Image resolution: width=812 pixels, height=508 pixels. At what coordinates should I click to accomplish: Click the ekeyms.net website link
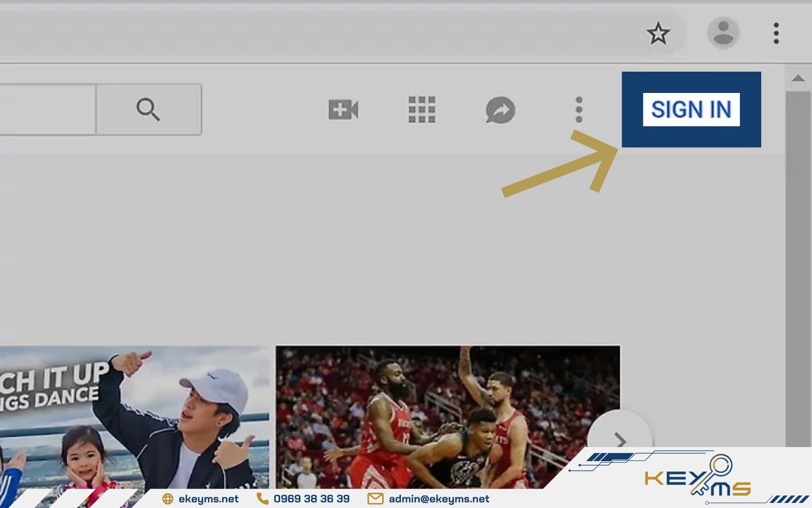point(208,499)
